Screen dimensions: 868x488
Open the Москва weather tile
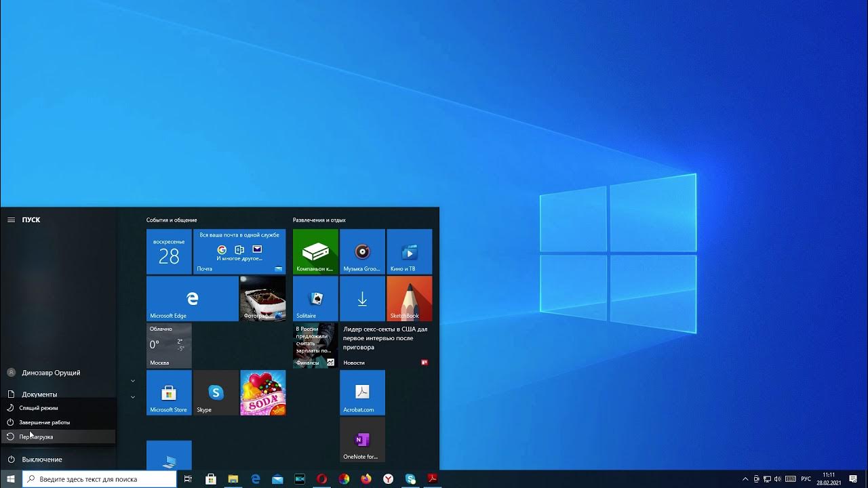[x=169, y=345]
